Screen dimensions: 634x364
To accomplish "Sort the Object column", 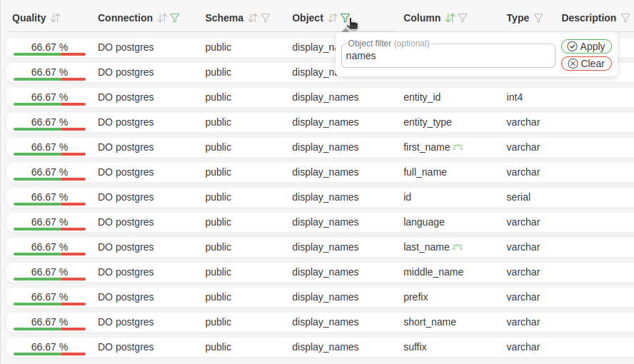I will (333, 18).
